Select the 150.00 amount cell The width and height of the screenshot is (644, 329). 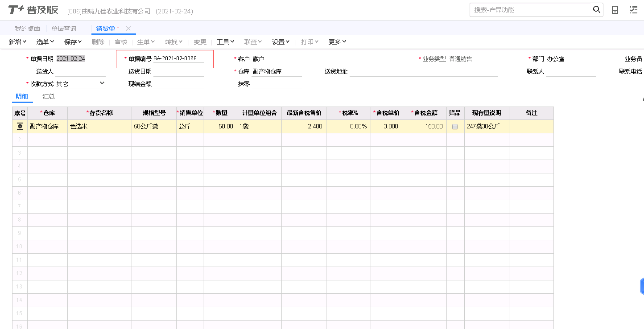pyautogui.click(x=425, y=127)
